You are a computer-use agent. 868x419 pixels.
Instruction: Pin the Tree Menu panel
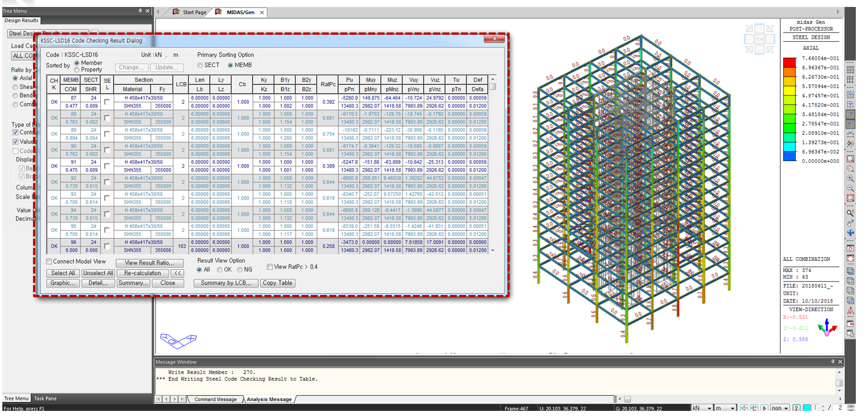click(140, 10)
